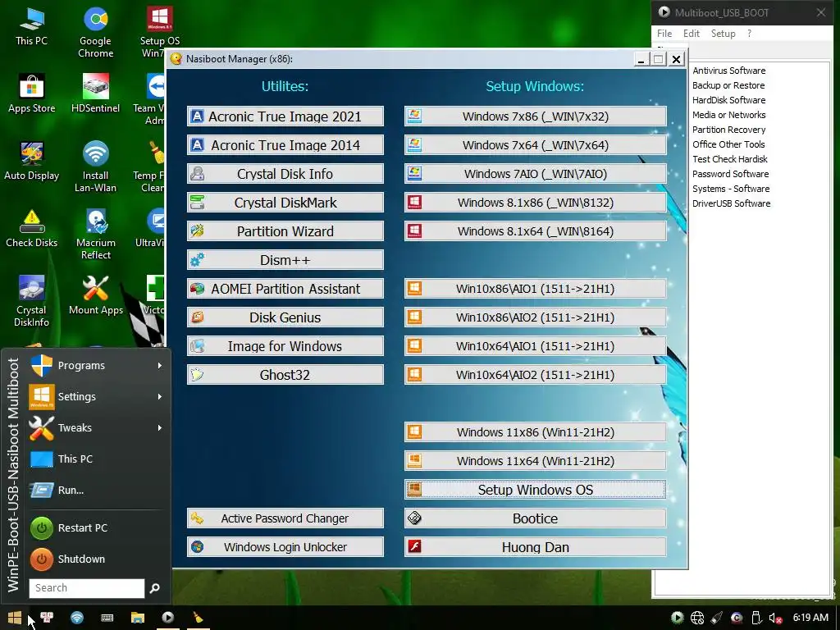
Task: Choose Win10x86\AIO2 setup
Action: point(535,317)
